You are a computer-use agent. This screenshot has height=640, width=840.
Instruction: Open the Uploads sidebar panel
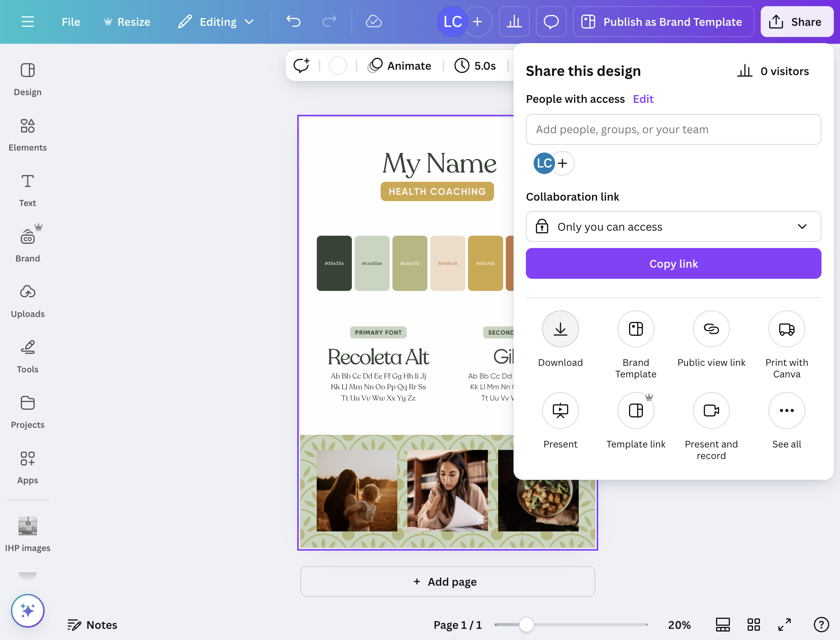pyautogui.click(x=28, y=301)
